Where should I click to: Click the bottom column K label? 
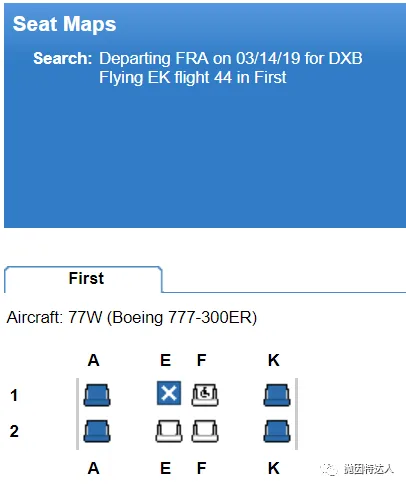coord(274,468)
